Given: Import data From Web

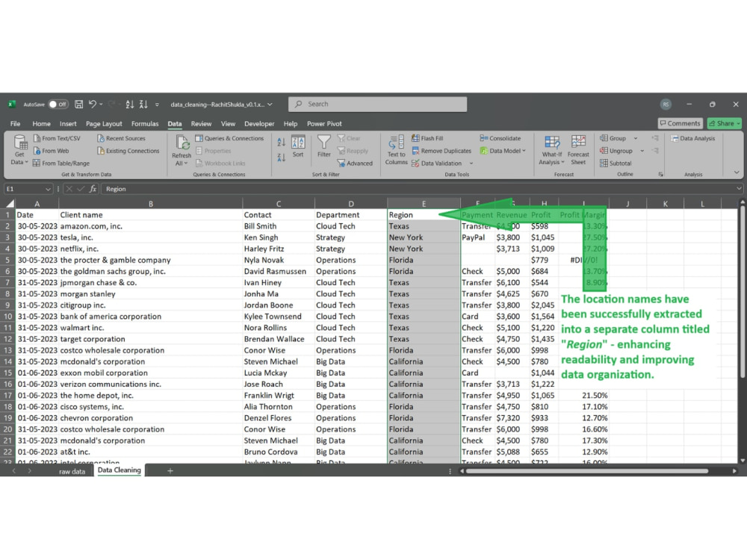Looking at the screenshot, I should click(x=51, y=151).
